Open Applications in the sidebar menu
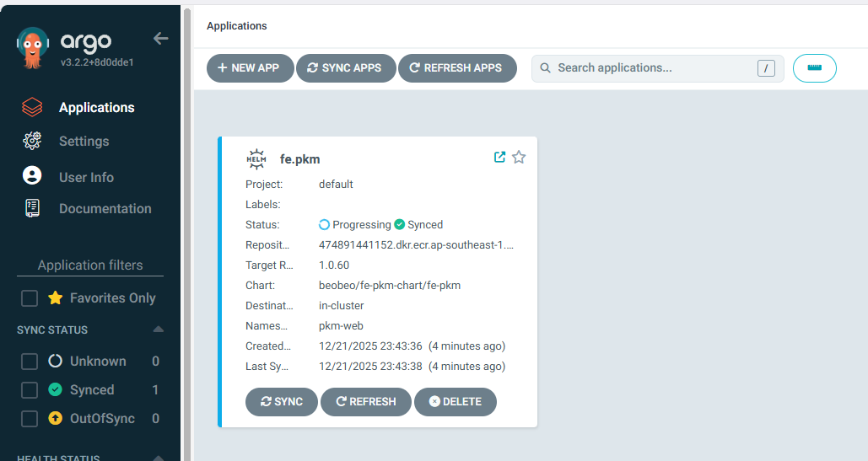The image size is (868, 461). pyautogui.click(x=96, y=108)
